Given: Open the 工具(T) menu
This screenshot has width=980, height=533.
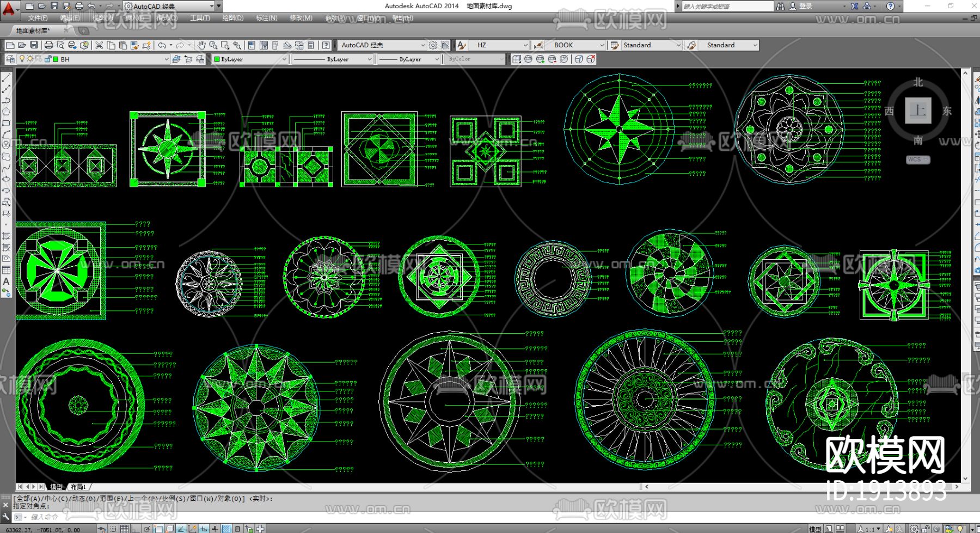Looking at the screenshot, I should [200, 18].
